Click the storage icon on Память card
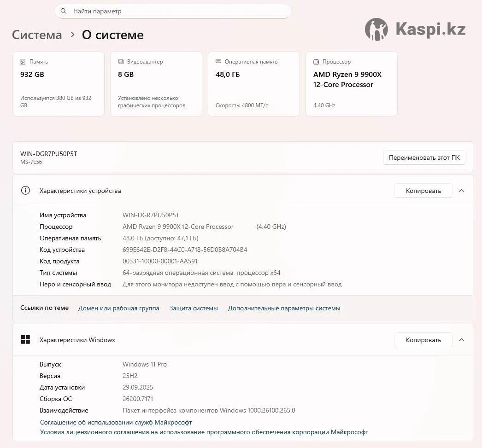 tap(23, 62)
